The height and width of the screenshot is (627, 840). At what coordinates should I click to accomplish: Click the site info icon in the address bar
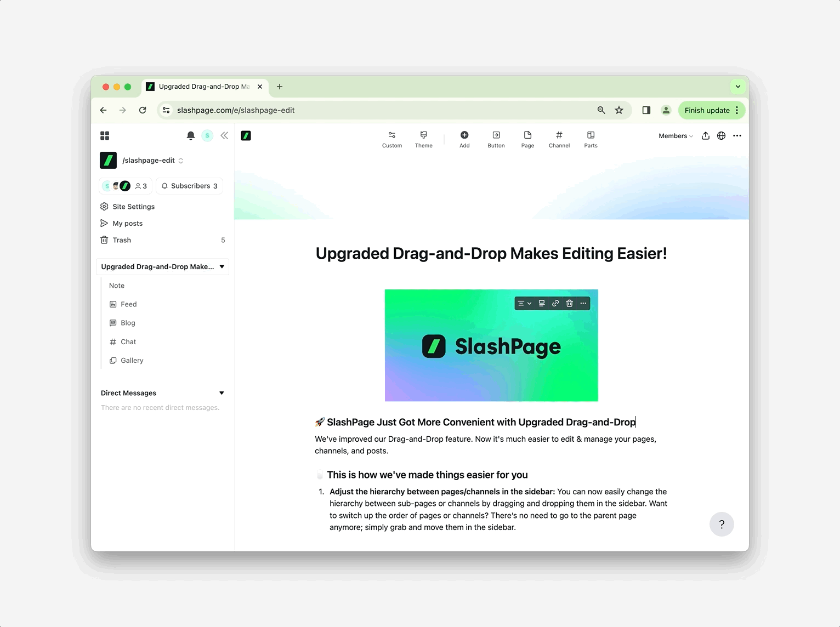click(x=166, y=110)
